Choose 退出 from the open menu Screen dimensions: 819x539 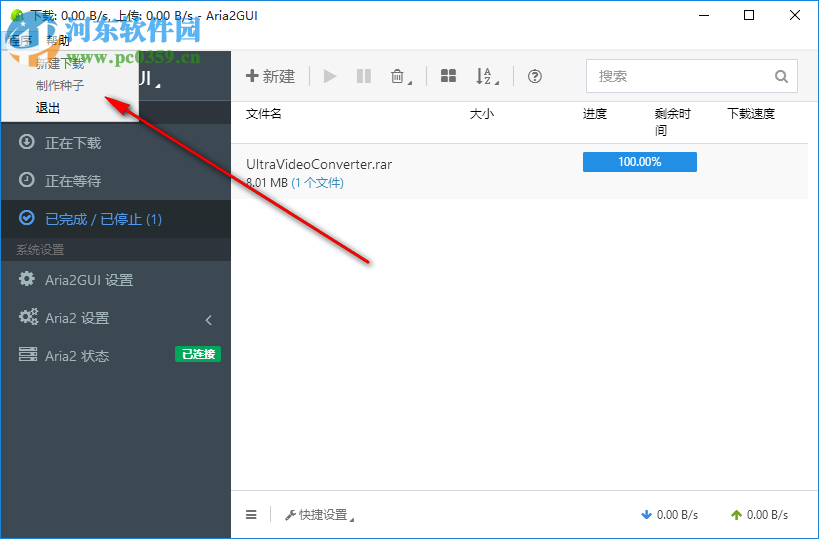48,108
